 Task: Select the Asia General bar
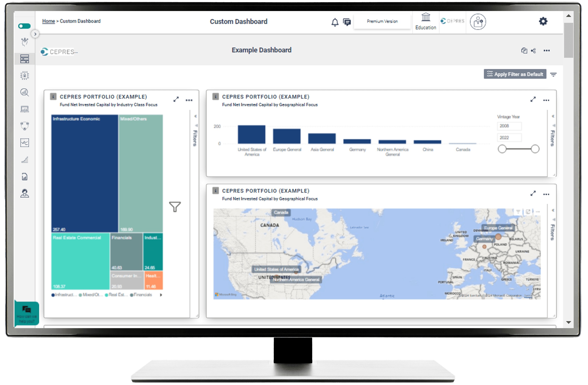[322, 139]
